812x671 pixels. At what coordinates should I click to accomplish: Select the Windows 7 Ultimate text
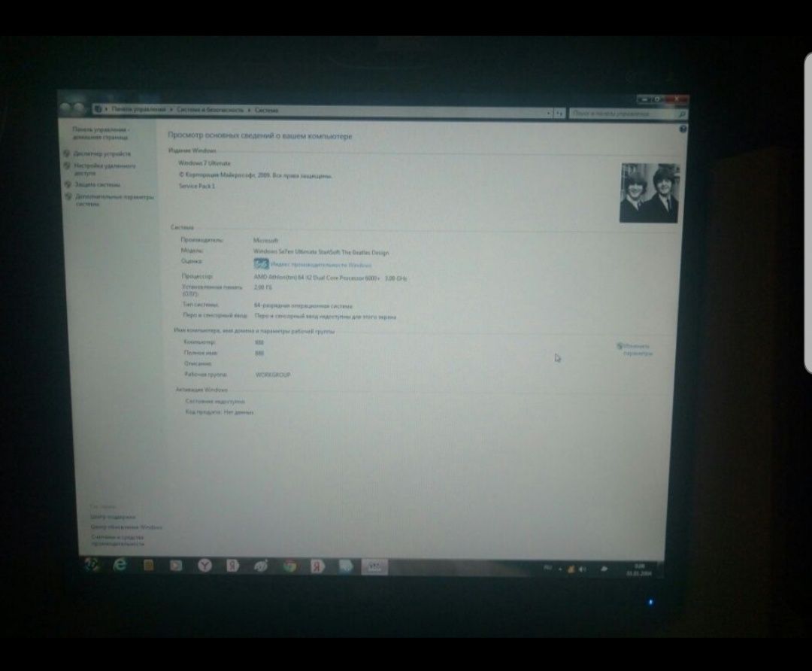[205, 162]
